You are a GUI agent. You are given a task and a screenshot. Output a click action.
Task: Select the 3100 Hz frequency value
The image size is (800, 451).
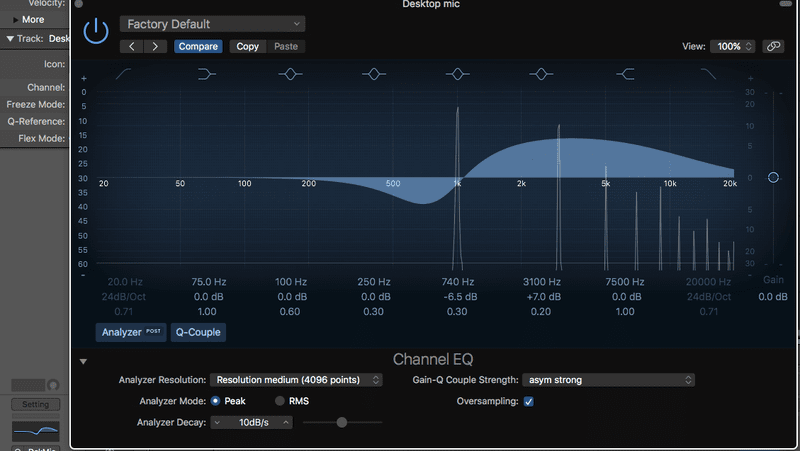(x=542, y=282)
